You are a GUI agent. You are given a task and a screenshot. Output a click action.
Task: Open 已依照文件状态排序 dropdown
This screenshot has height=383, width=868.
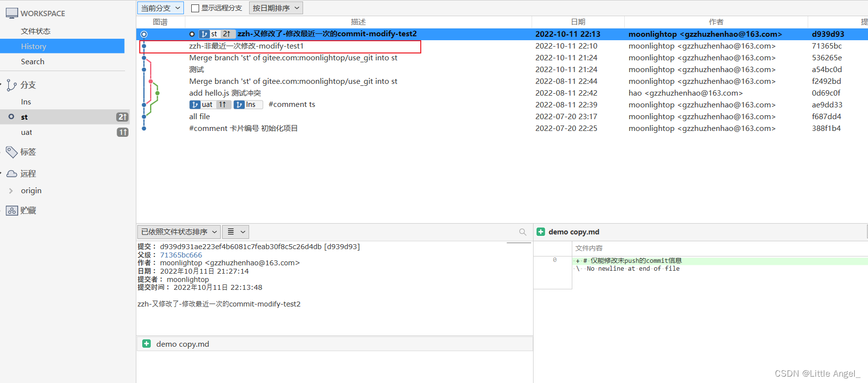(x=179, y=232)
